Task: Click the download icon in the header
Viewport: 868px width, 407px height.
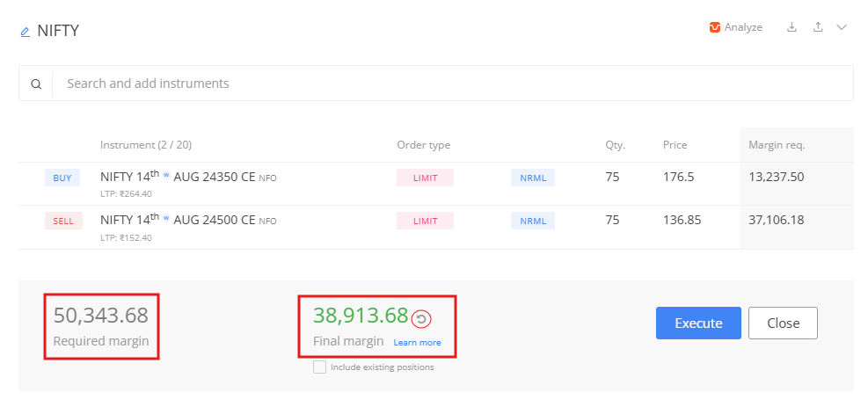Action: [x=791, y=27]
